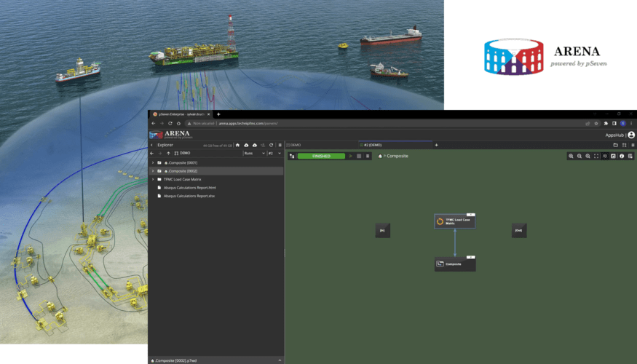Click the layout grid icon in tab bar right
This screenshot has height=364, width=637.
(625, 145)
